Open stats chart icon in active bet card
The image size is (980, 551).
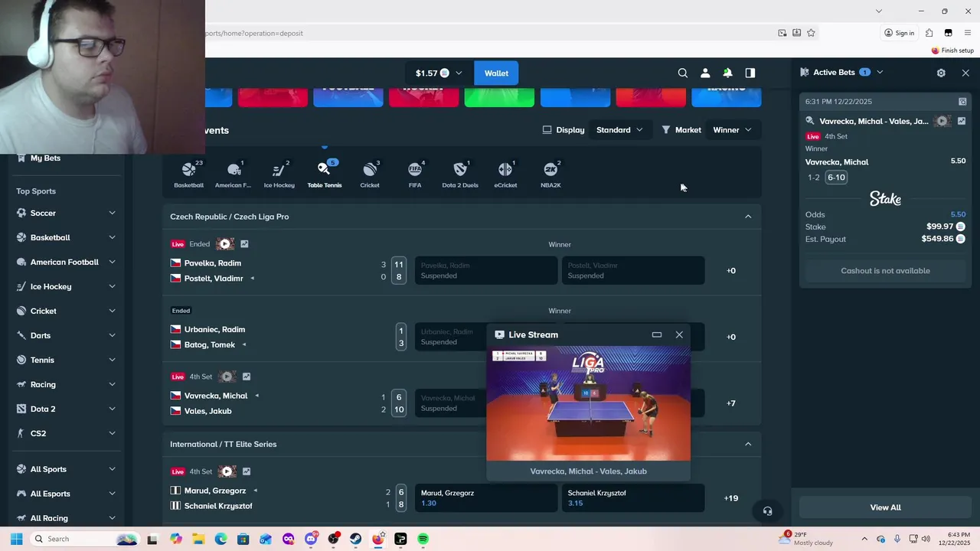[x=962, y=121]
